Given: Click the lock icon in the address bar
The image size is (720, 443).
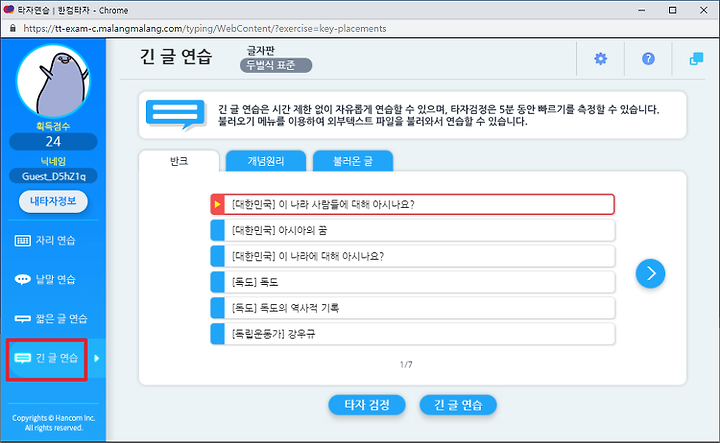Looking at the screenshot, I should pyautogui.click(x=13, y=28).
